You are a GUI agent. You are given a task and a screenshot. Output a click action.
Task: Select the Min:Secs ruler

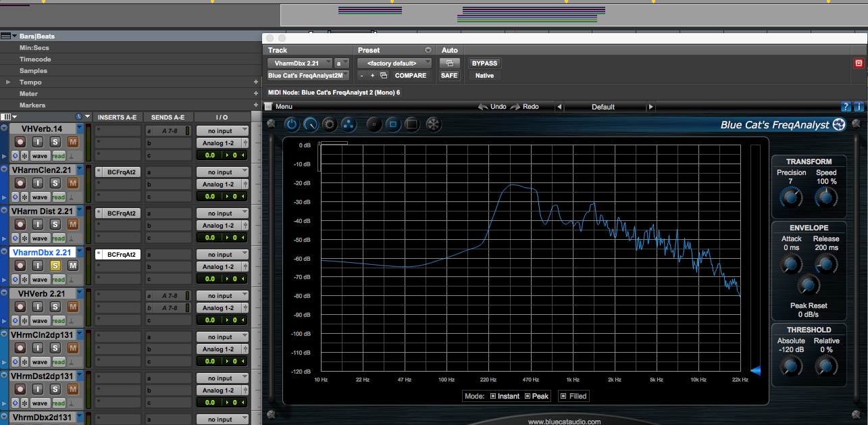click(x=34, y=48)
